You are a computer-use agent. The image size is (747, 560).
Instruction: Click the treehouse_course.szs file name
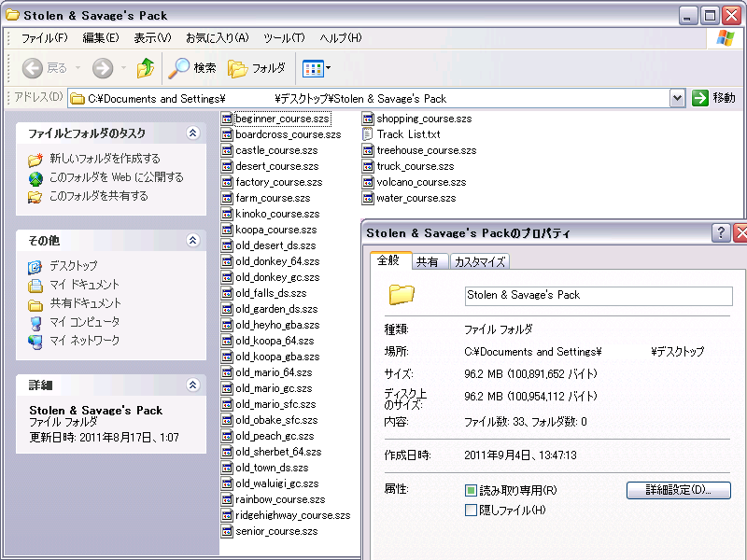click(427, 150)
